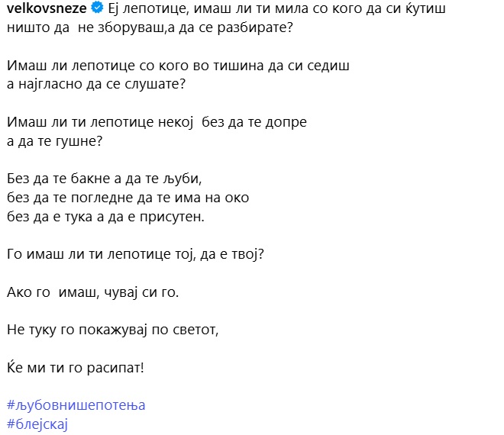Click the line about sitting "во тишина"

tap(177, 66)
